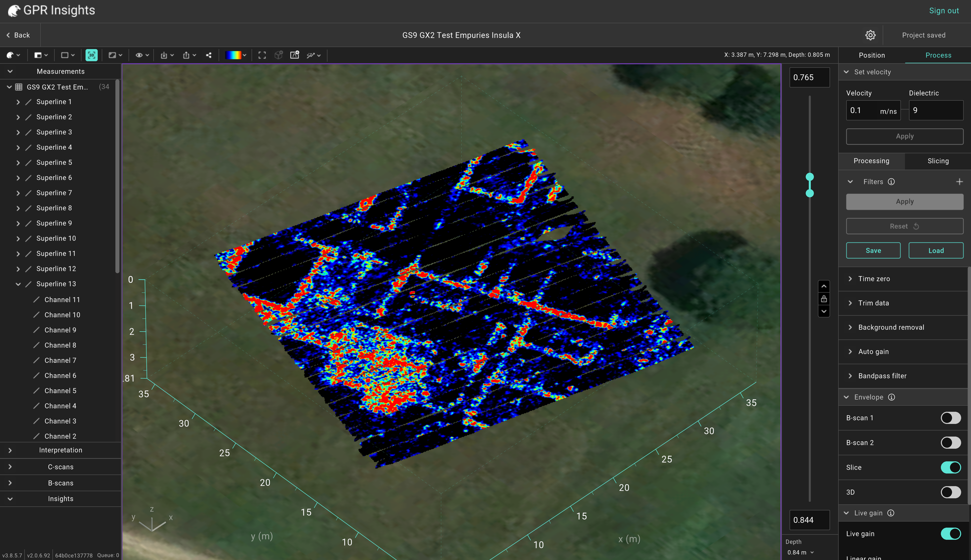Expand the Interpretation panel
Image resolution: width=971 pixels, height=560 pixels.
click(10, 450)
